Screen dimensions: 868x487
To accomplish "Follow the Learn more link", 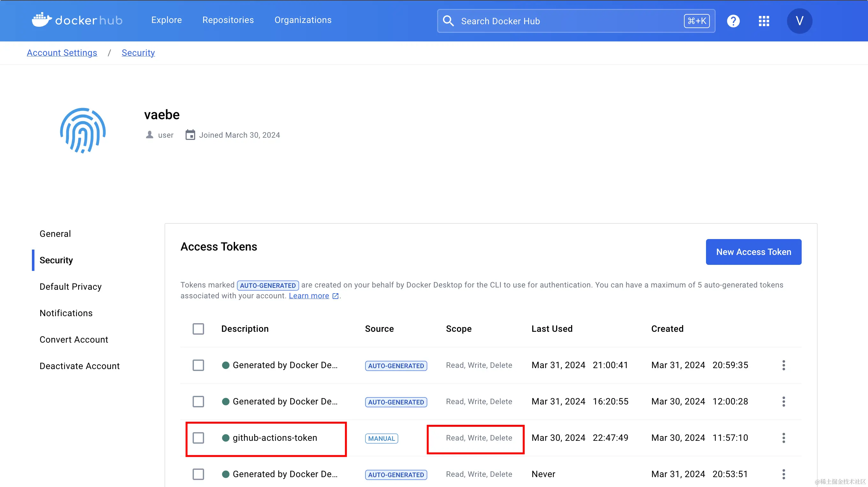I will pos(309,296).
